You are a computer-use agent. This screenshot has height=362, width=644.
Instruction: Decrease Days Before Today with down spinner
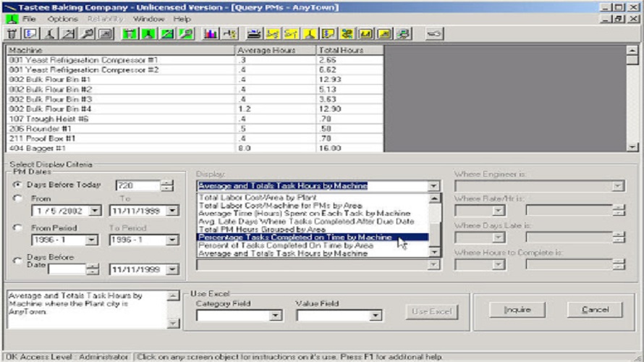[x=166, y=188]
